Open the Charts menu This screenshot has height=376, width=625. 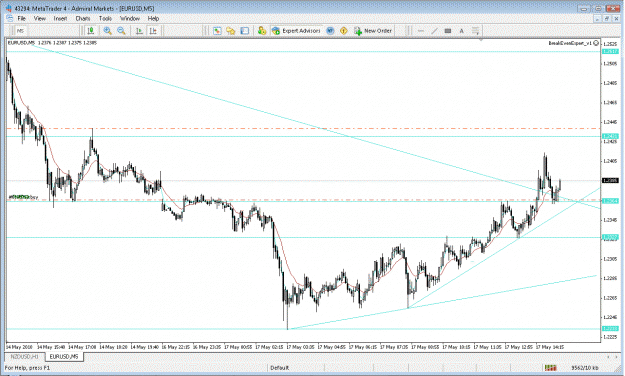[83, 18]
